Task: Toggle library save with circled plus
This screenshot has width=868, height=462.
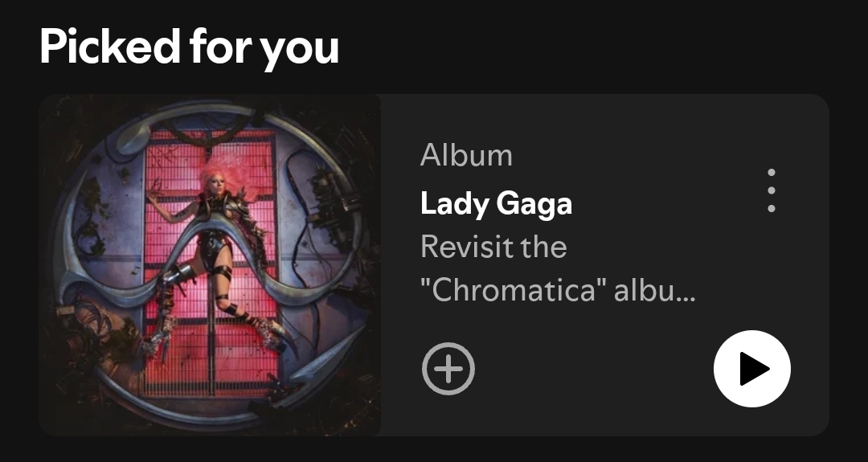Action: tap(448, 369)
